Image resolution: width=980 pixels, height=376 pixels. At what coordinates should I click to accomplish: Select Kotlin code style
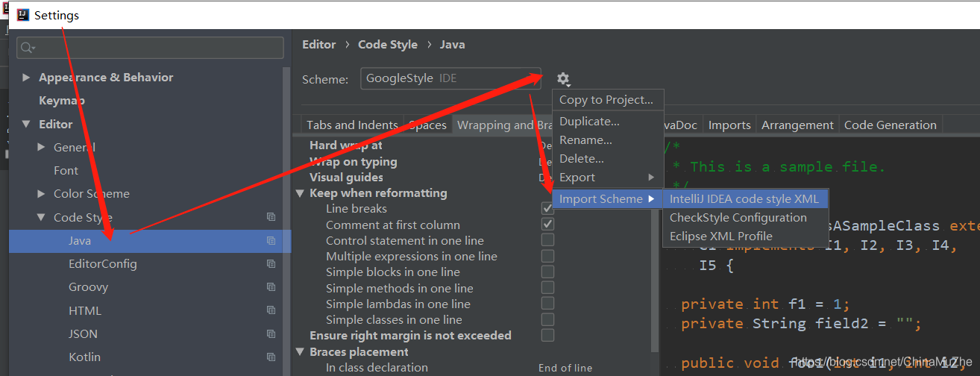[x=84, y=357]
